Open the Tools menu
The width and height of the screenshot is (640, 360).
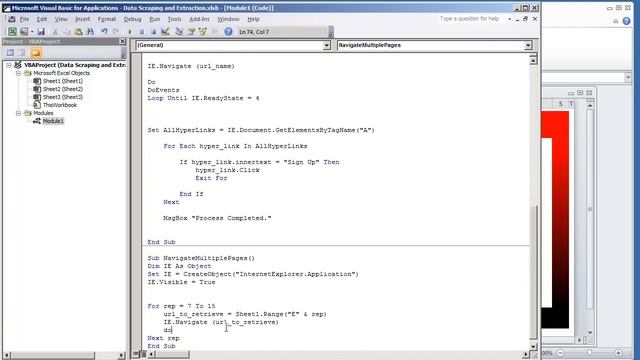point(174,19)
